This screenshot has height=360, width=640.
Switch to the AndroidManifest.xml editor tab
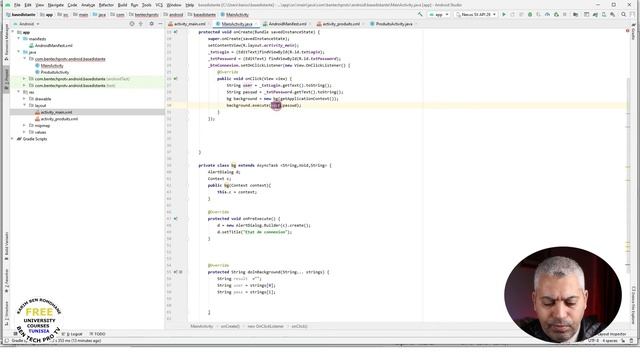tap(287, 24)
